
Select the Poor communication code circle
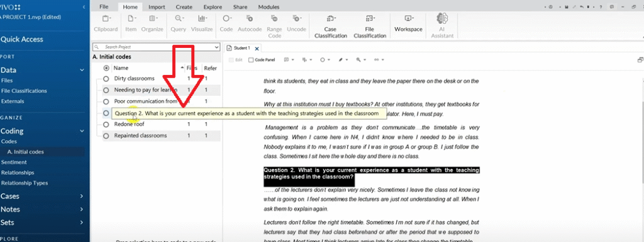pyautogui.click(x=106, y=101)
